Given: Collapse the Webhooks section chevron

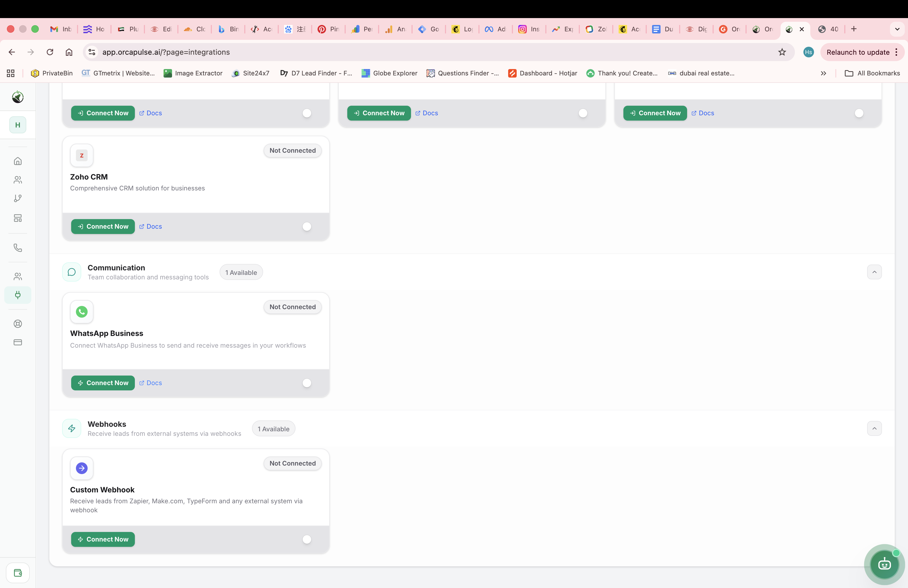Looking at the screenshot, I should click(874, 428).
